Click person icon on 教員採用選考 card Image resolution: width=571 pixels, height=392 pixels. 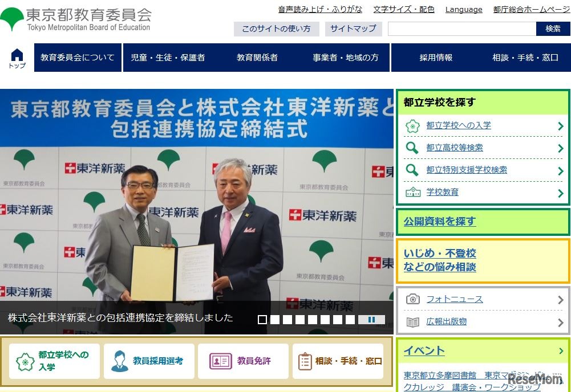(x=119, y=361)
